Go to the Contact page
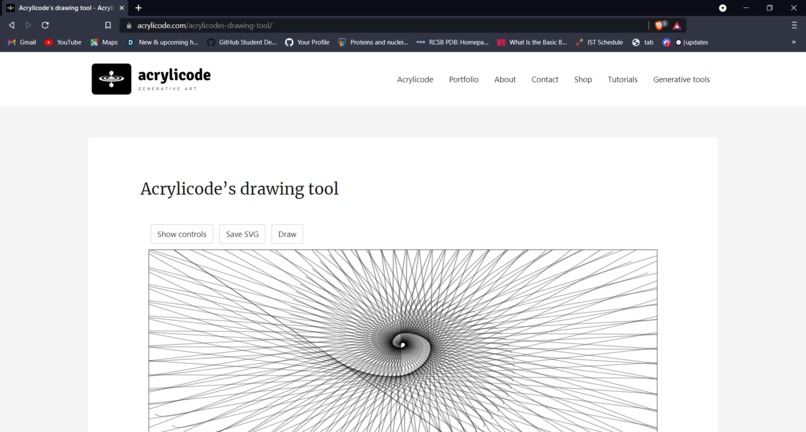This screenshot has height=432, width=806. coord(545,79)
